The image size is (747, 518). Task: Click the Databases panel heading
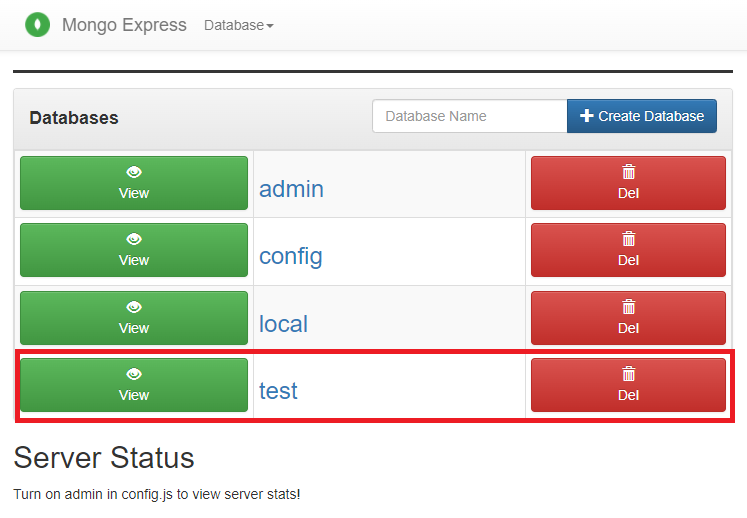point(74,118)
